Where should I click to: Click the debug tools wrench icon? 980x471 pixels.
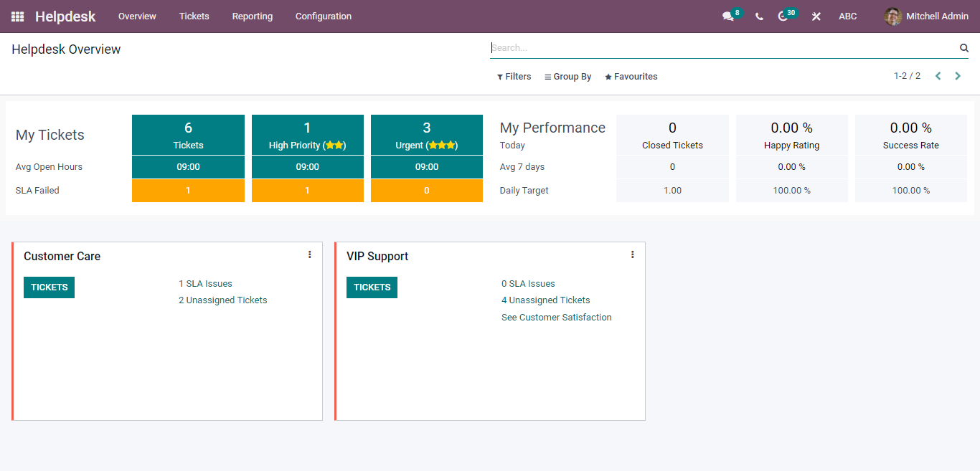click(816, 16)
